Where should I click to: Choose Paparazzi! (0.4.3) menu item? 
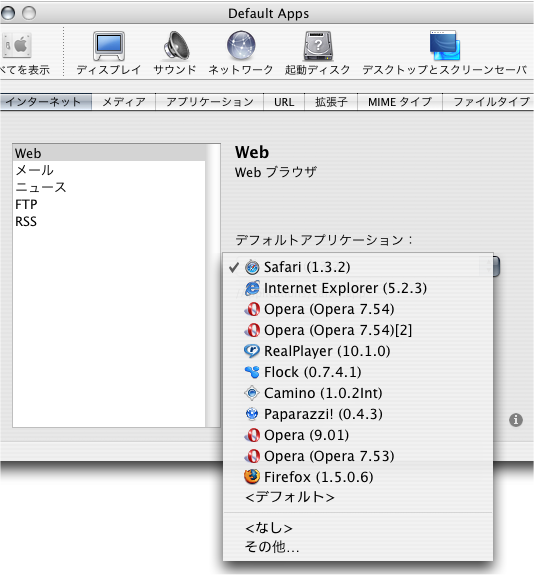point(358,414)
